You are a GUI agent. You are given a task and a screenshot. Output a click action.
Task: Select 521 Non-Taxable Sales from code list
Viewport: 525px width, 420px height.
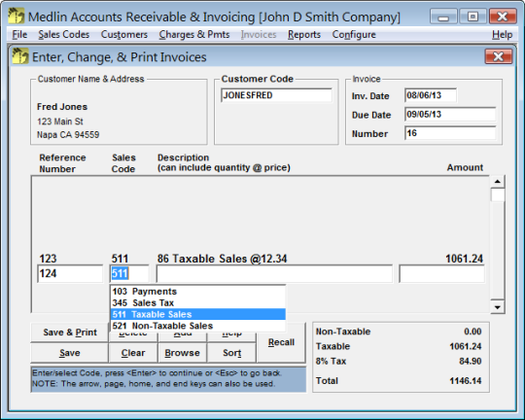(198, 326)
